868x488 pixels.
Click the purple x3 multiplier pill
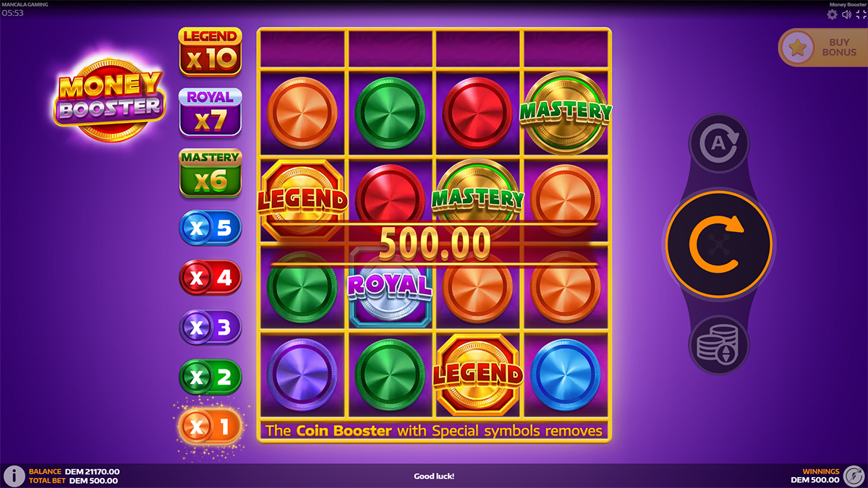210,328
